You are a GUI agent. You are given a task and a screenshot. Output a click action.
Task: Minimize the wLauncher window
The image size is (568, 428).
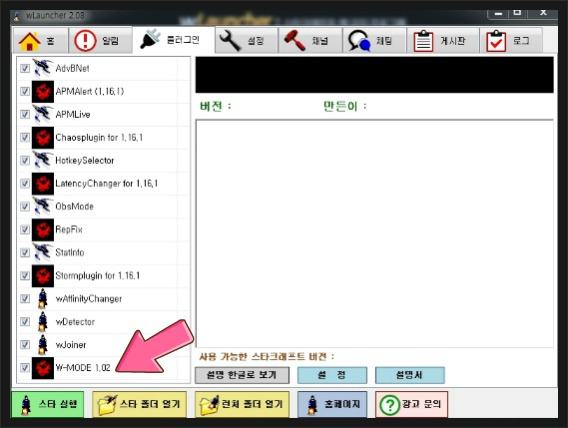pyautogui.click(x=498, y=13)
